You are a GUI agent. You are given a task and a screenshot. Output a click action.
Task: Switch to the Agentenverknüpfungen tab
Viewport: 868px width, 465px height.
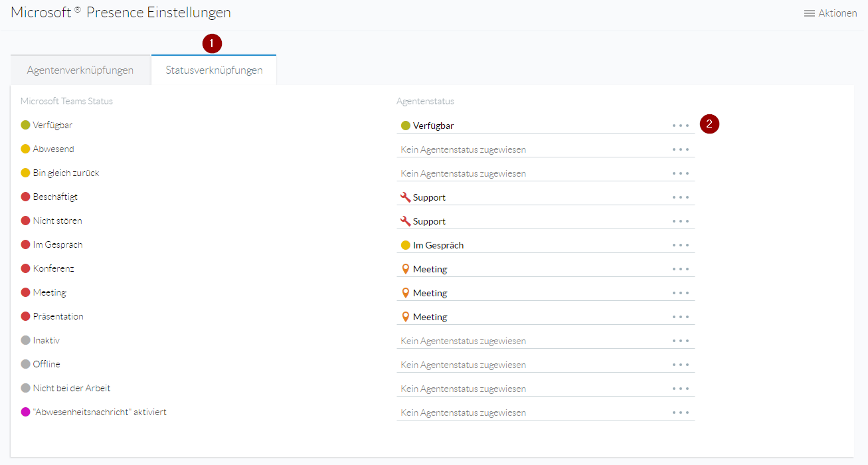80,70
